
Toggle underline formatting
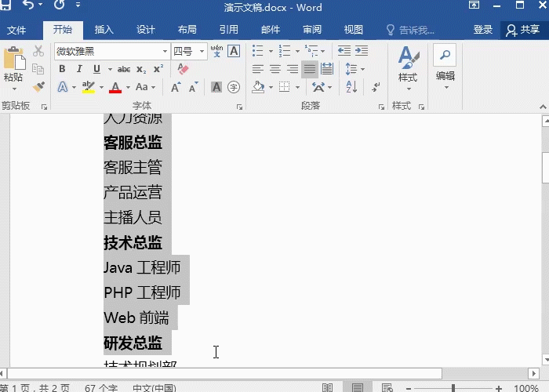point(96,69)
